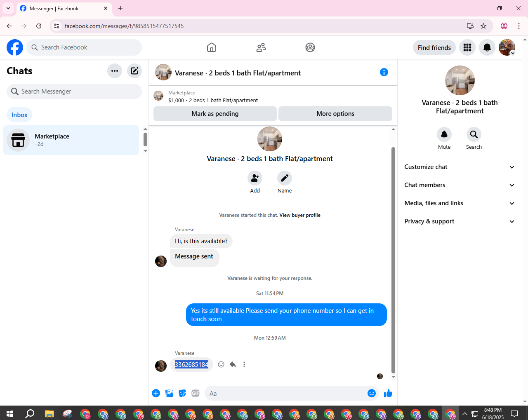The height and width of the screenshot is (420, 528).
Task: Click the Name pencil icon
Action: tap(285, 178)
